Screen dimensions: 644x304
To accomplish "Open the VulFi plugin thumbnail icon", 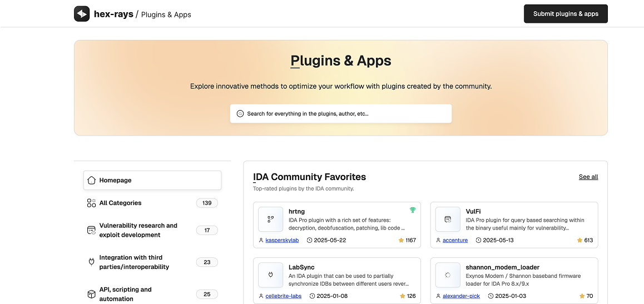I will [x=448, y=219].
